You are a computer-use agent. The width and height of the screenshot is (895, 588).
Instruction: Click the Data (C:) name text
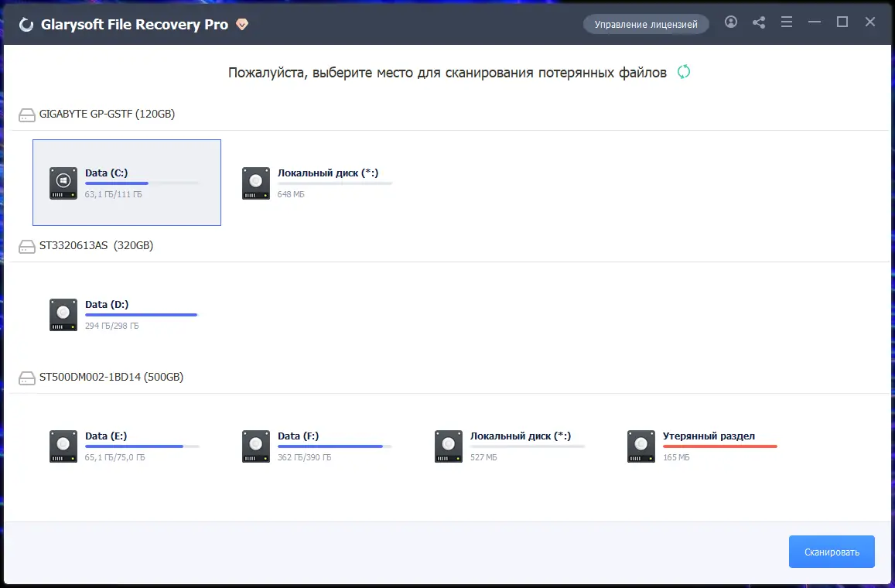click(106, 173)
